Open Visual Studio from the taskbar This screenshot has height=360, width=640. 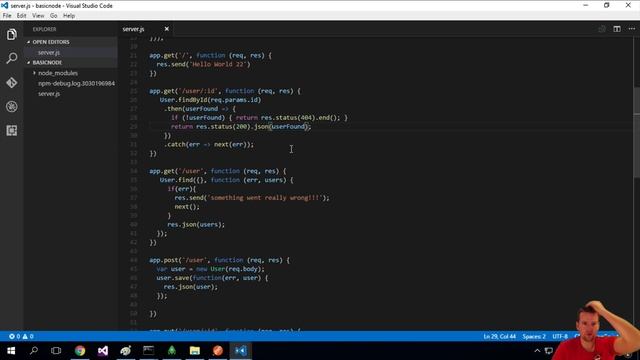(x=103, y=351)
